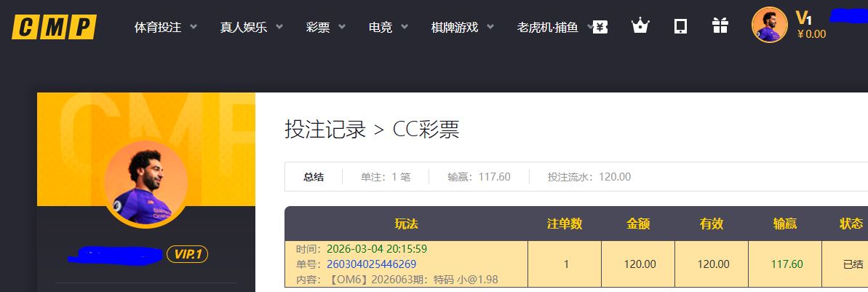Select the 总结 summary tab

point(314,177)
